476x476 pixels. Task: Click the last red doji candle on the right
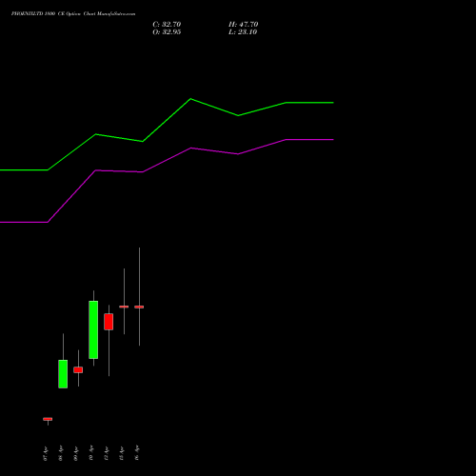click(x=139, y=307)
